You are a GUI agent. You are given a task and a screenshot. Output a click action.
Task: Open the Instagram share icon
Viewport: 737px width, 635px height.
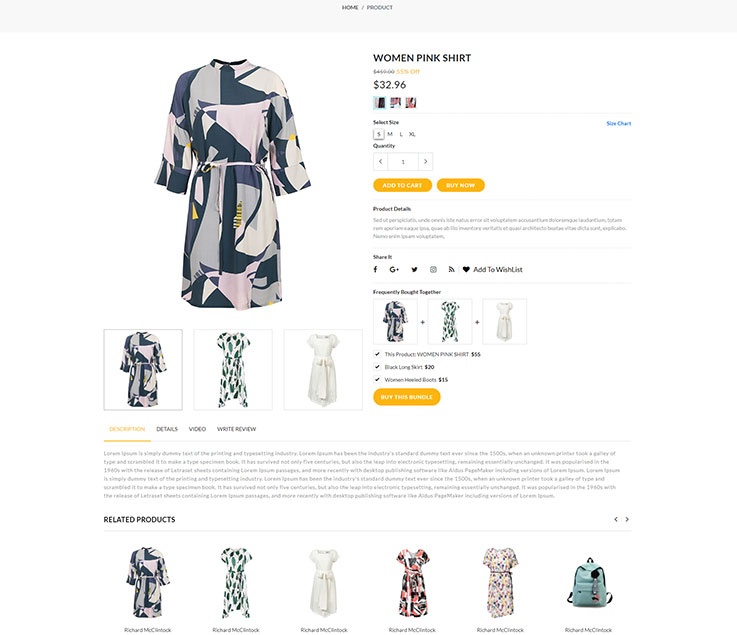click(x=433, y=269)
